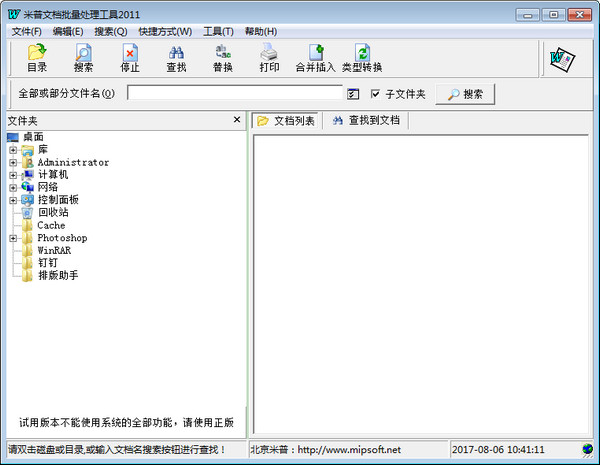
Task: Switch to the 查找到文档 tab
Action: (366, 120)
